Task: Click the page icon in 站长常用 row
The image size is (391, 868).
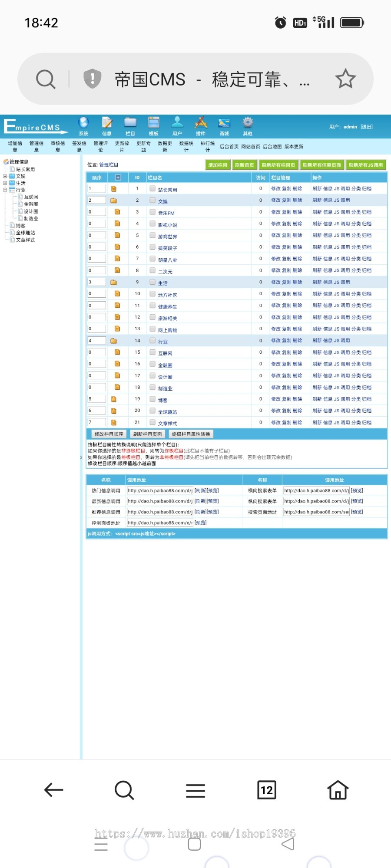Action: click(113, 189)
